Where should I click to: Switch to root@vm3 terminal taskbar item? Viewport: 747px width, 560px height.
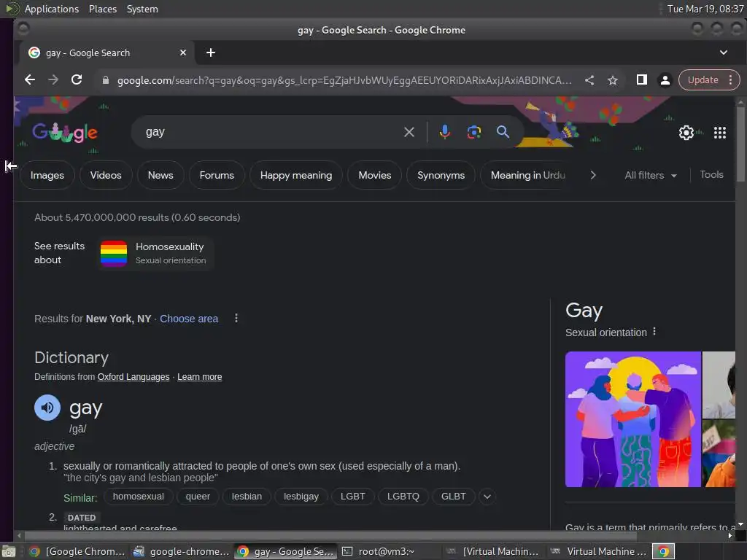click(x=386, y=551)
